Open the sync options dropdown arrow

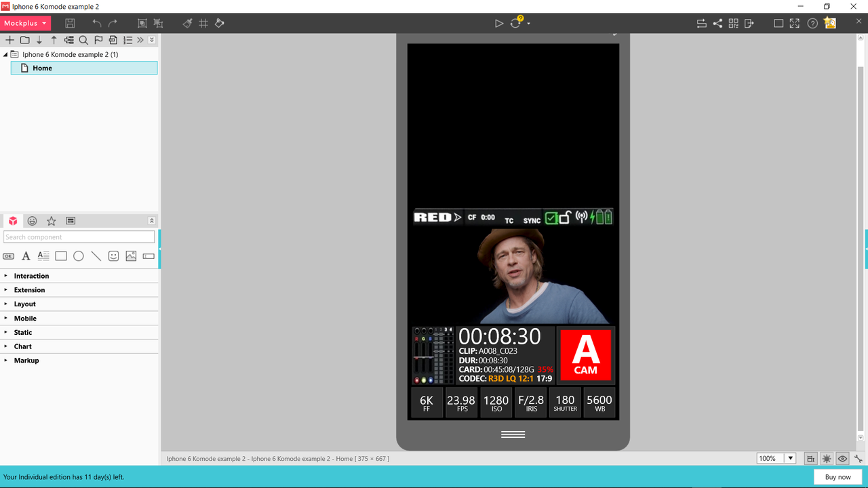pyautogui.click(x=528, y=24)
